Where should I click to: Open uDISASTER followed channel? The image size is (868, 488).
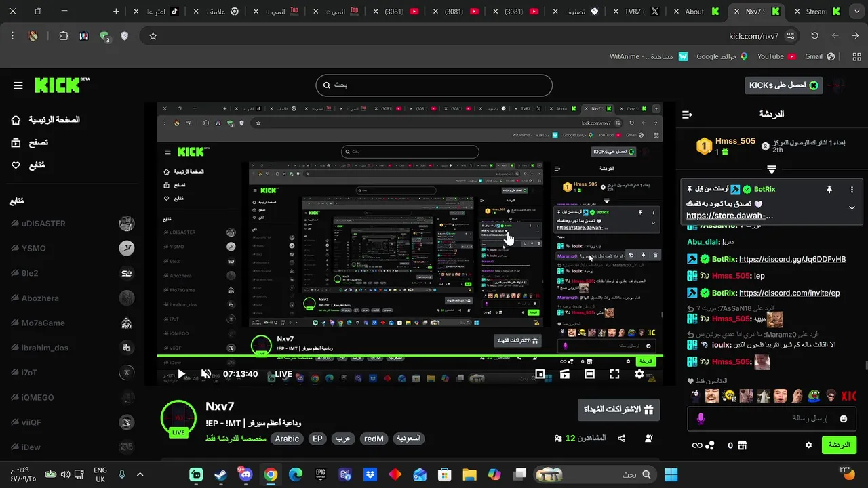(x=73, y=224)
